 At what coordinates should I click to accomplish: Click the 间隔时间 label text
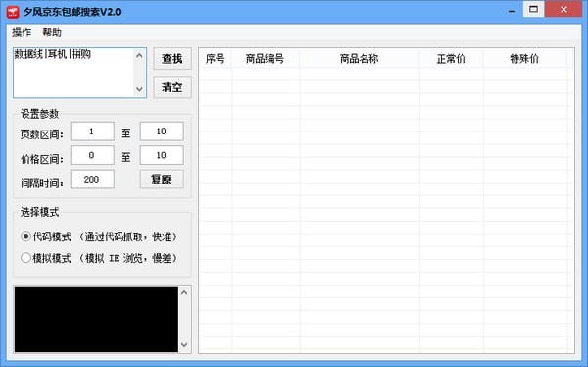[41, 183]
